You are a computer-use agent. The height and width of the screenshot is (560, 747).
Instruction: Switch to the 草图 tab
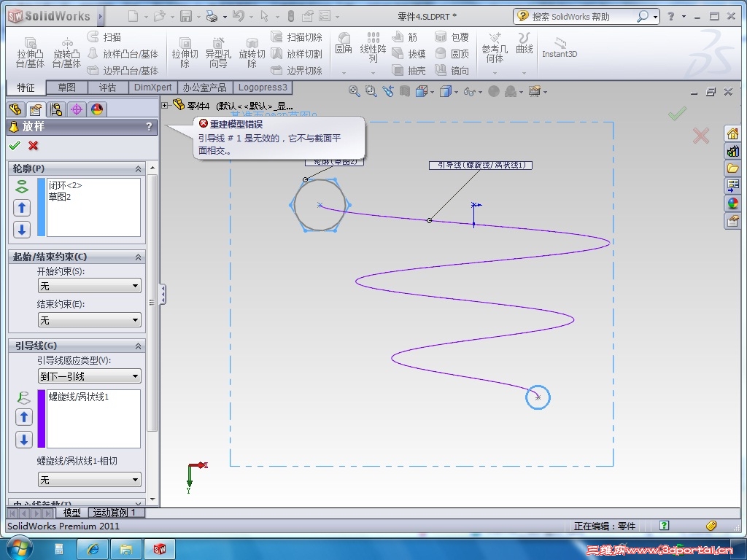coord(66,87)
